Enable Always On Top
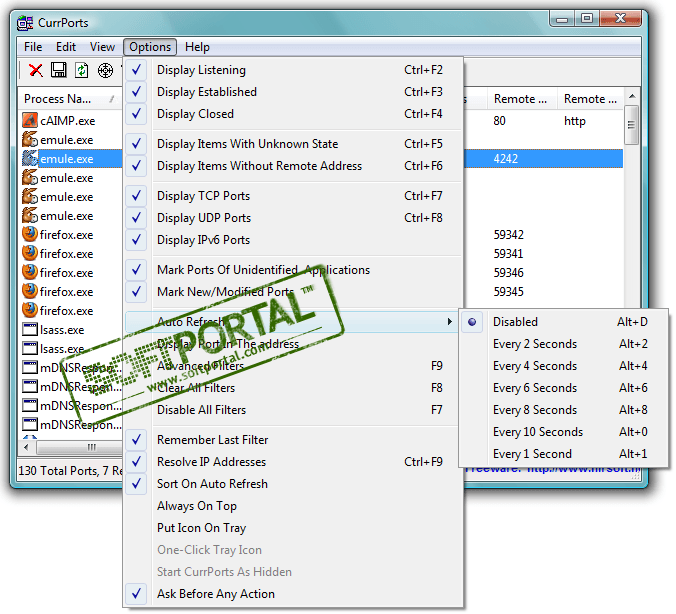 (x=293, y=506)
